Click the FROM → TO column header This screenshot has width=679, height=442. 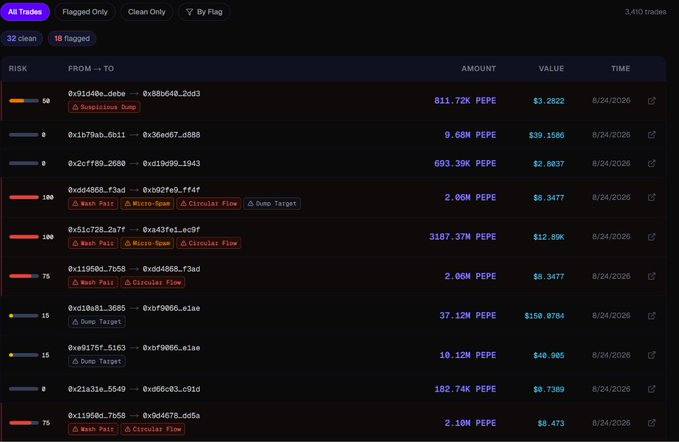pos(91,68)
